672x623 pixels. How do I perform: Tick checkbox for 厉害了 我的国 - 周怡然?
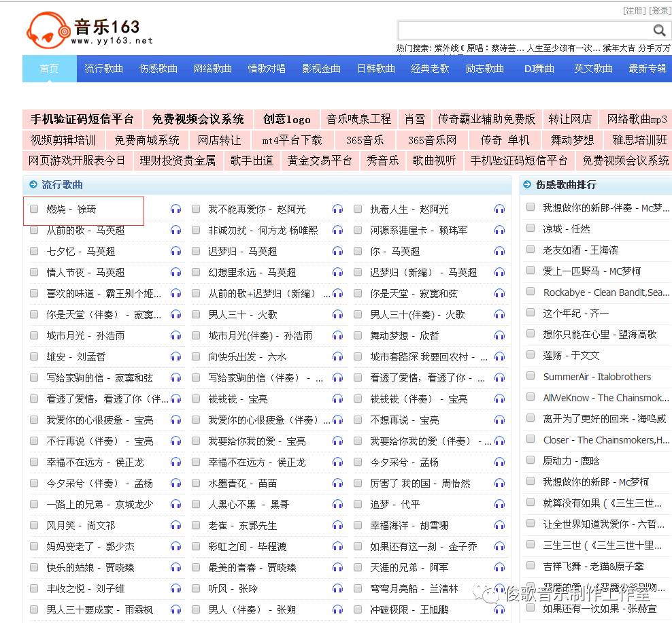[358, 483]
